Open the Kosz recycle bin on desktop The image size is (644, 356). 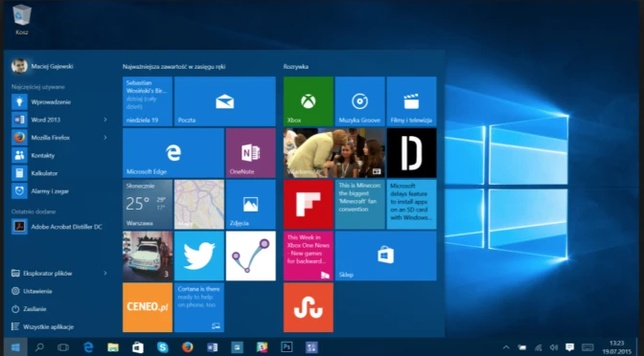click(x=22, y=19)
